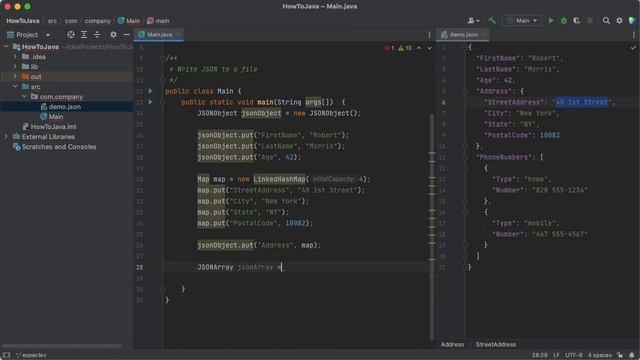Toggle read-only lock icon in status bar
This screenshot has width=640, height=360.
tap(620, 355)
